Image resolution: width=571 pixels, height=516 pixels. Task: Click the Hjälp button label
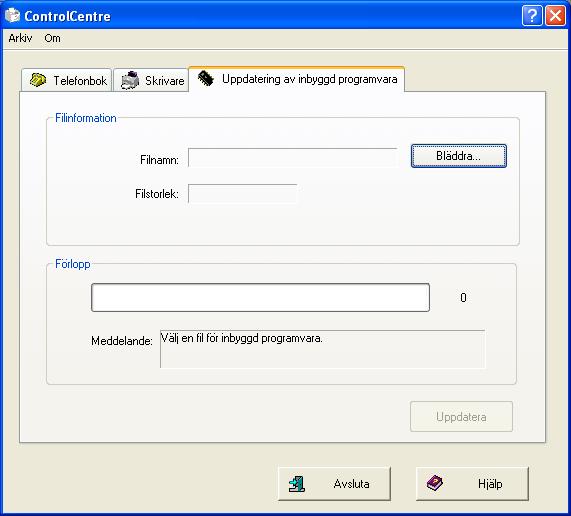(x=490, y=484)
